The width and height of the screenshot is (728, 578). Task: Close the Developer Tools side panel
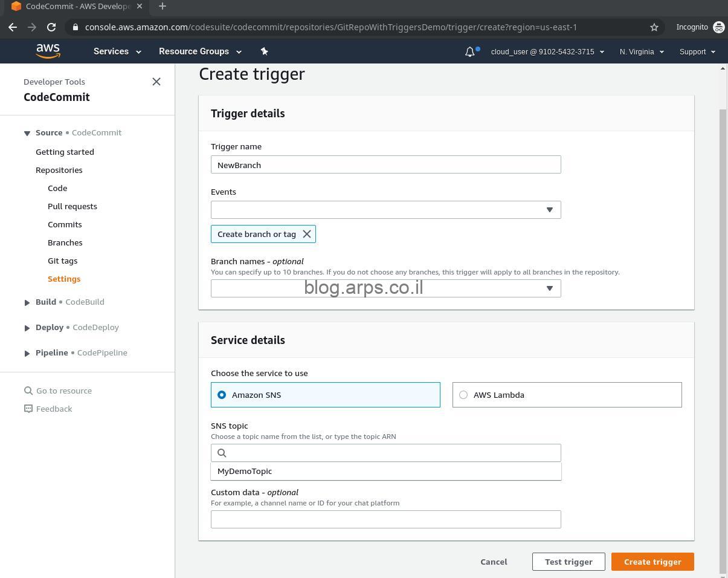[x=156, y=82]
